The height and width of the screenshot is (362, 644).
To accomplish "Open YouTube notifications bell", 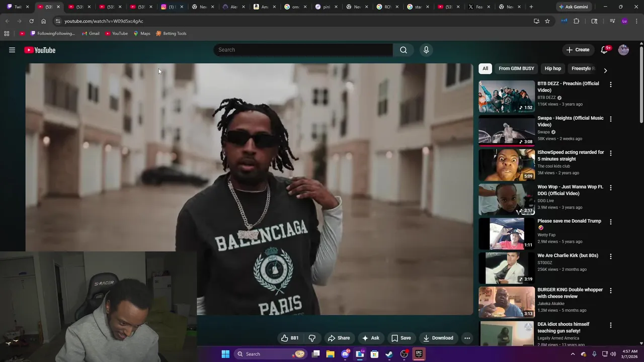I will [x=605, y=50].
